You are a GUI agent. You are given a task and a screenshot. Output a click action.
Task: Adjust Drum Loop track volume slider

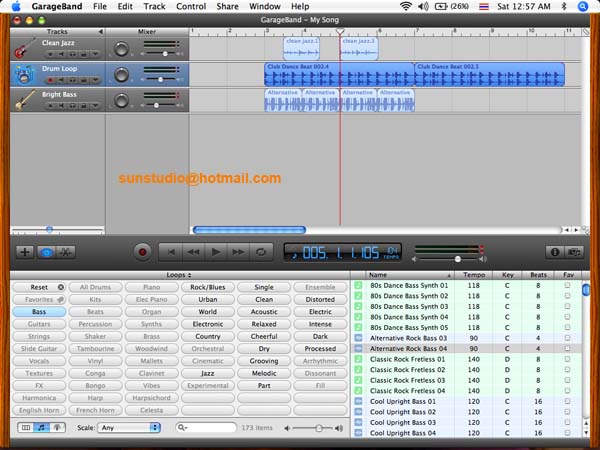tap(161, 79)
